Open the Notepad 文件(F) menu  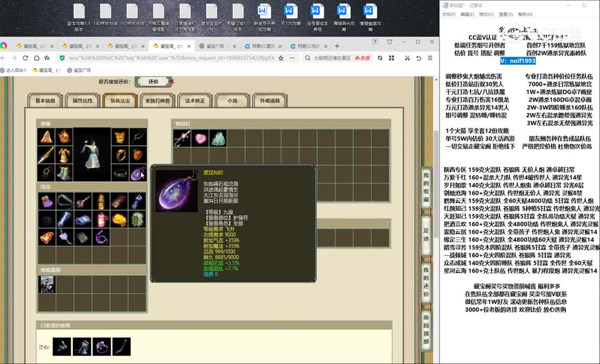point(448,14)
